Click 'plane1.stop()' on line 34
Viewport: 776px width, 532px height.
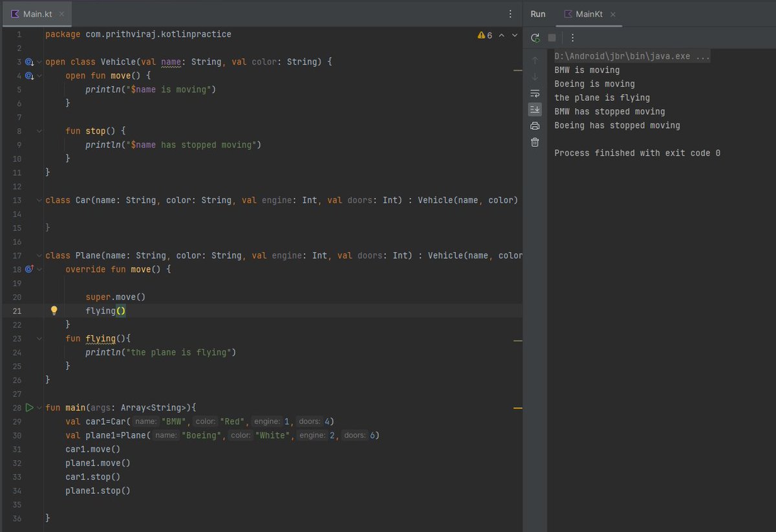[98, 491]
